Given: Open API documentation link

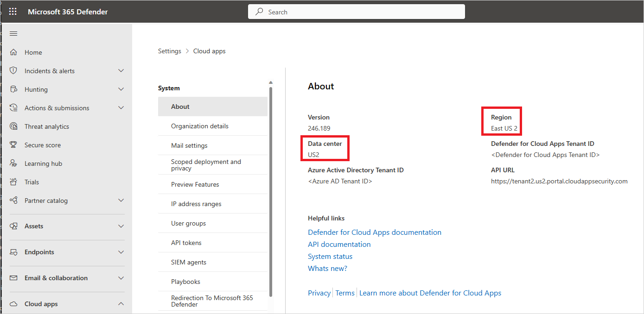Looking at the screenshot, I should coord(339,244).
